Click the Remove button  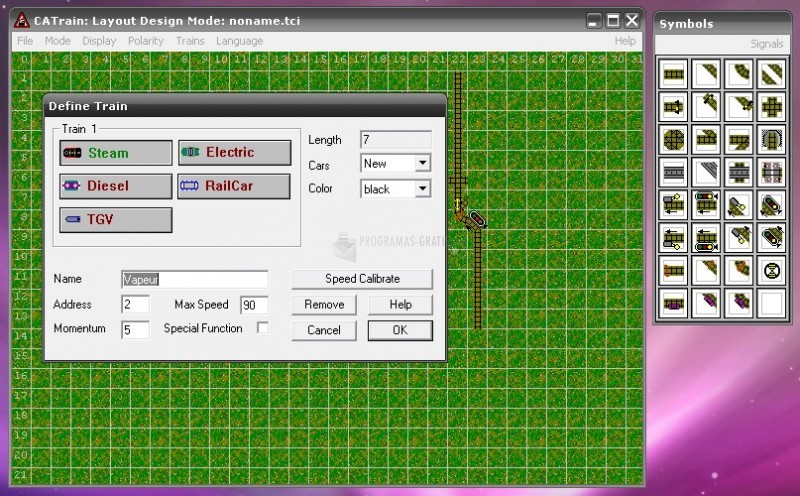[x=324, y=305]
